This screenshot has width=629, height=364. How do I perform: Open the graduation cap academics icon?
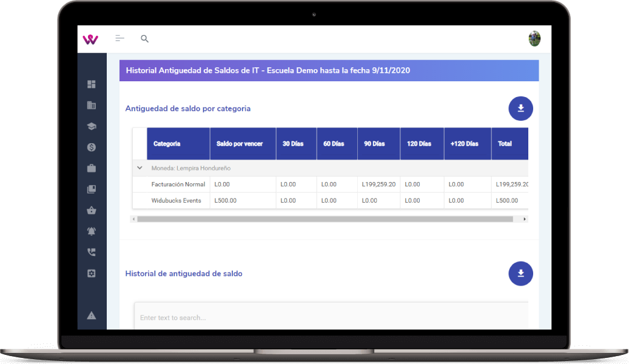(x=92, y=126)
